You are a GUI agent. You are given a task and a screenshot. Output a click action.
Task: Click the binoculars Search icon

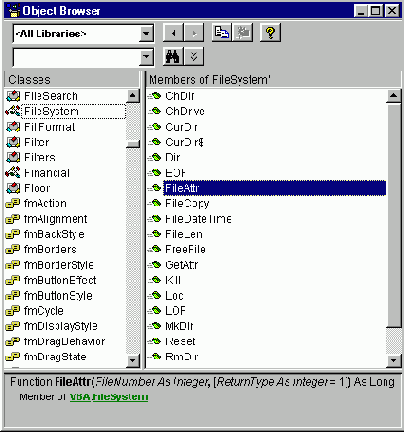(x=173, y=57)
